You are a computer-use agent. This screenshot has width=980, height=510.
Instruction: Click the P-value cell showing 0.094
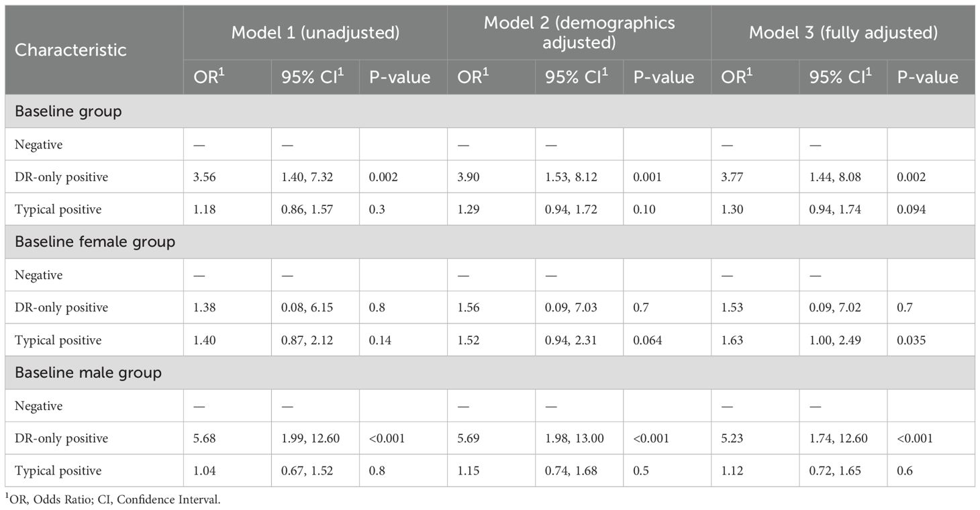911,209
